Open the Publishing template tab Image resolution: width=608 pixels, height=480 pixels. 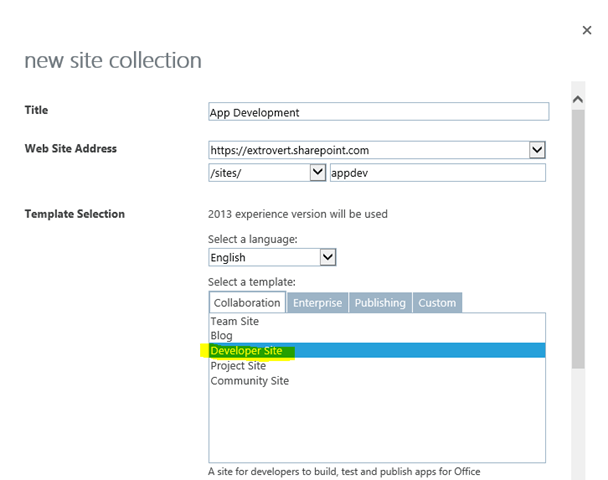(380, 302)
